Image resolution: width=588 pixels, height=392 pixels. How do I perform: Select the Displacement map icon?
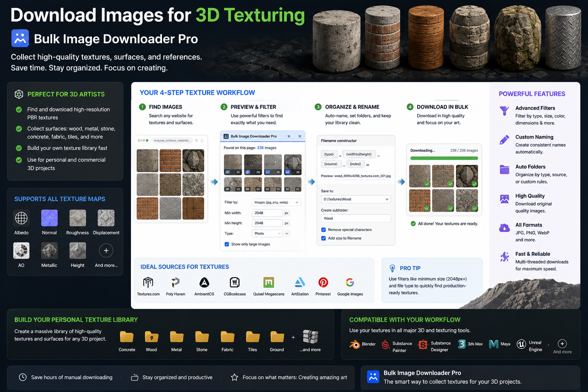[106, 218]
